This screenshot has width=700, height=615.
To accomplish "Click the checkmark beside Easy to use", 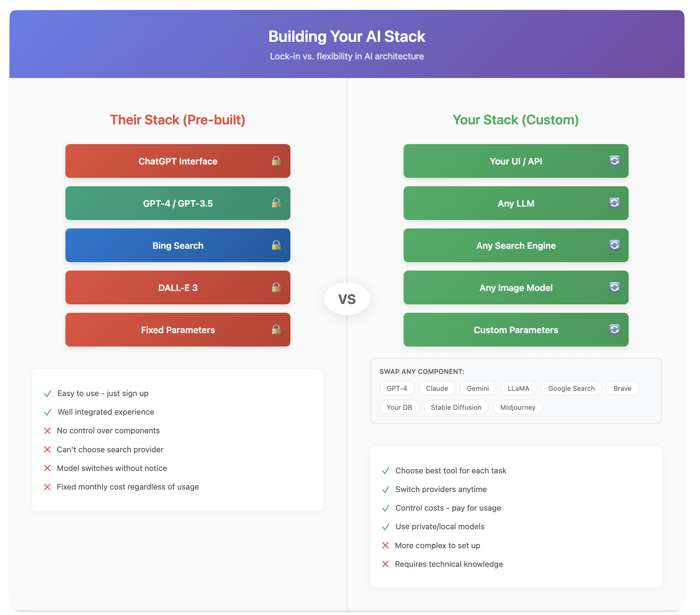I will tap(47, 394).
